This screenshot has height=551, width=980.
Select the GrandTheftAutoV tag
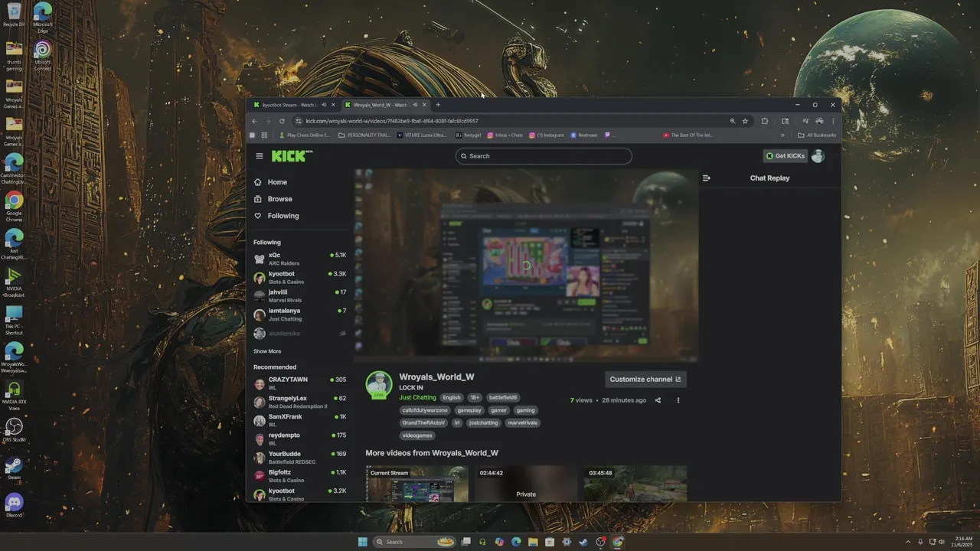pos(423,422)
